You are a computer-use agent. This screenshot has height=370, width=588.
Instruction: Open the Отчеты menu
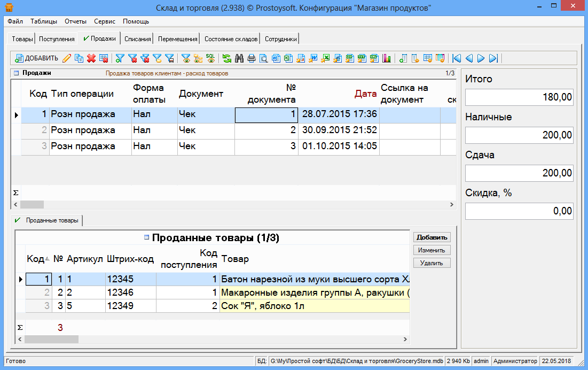[x=75, y=21]
